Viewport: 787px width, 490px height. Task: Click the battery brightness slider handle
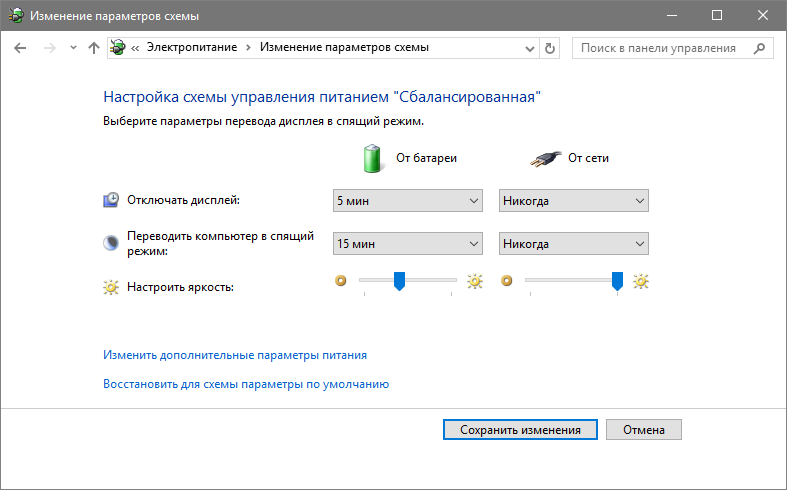(x=399, y=280)
